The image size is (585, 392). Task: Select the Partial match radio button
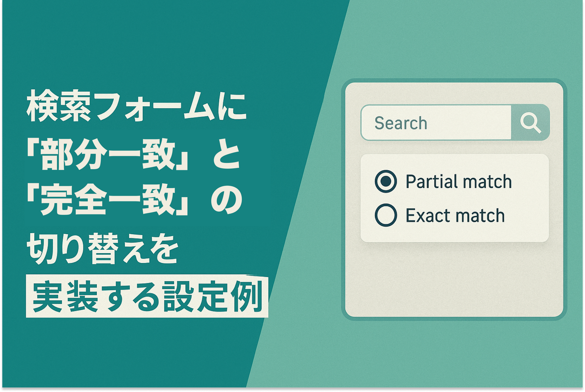pos(386,181)
